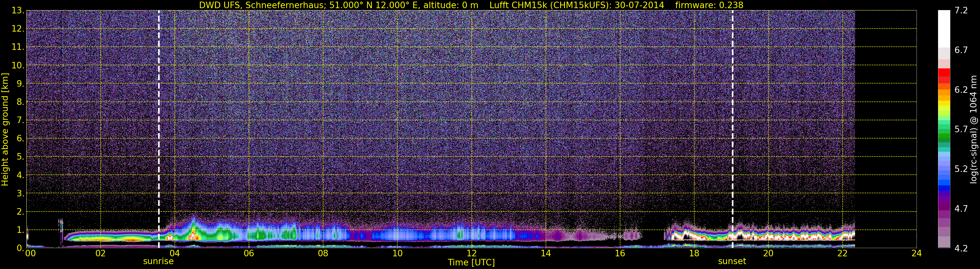Click the colorbar value 4.7
Image resolution: width=980 pixels, height=269 pixels.
pyautogui.click(x=961, y=209)
